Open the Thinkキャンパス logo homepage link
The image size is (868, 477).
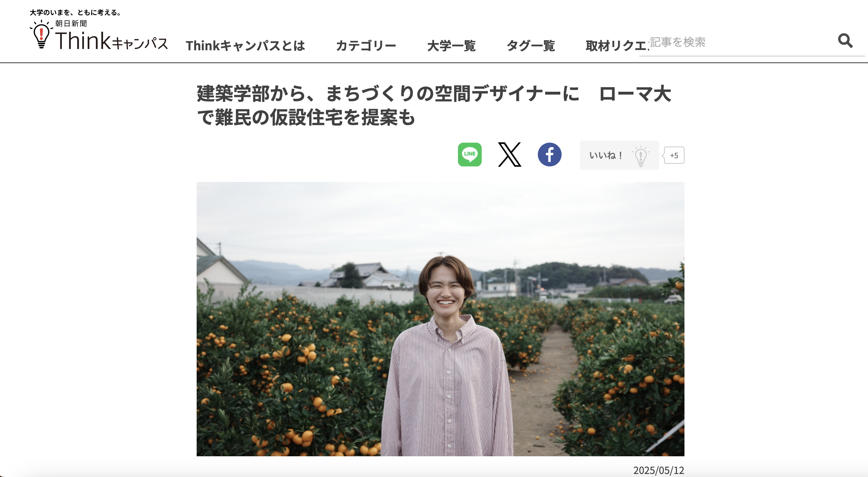tap(99, 34)
